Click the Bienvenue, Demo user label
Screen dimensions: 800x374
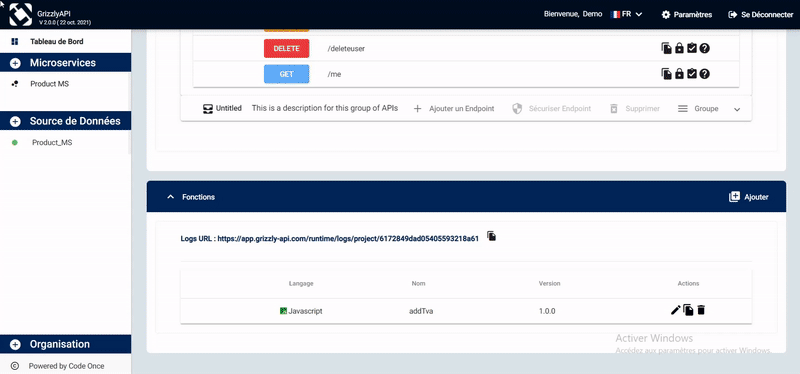tap(573, 14)
